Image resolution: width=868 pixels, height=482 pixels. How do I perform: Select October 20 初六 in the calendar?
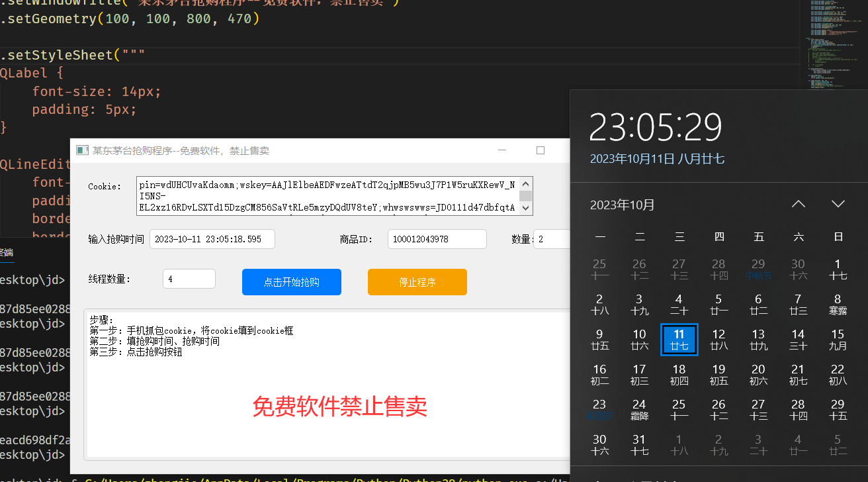click(758, 375)
